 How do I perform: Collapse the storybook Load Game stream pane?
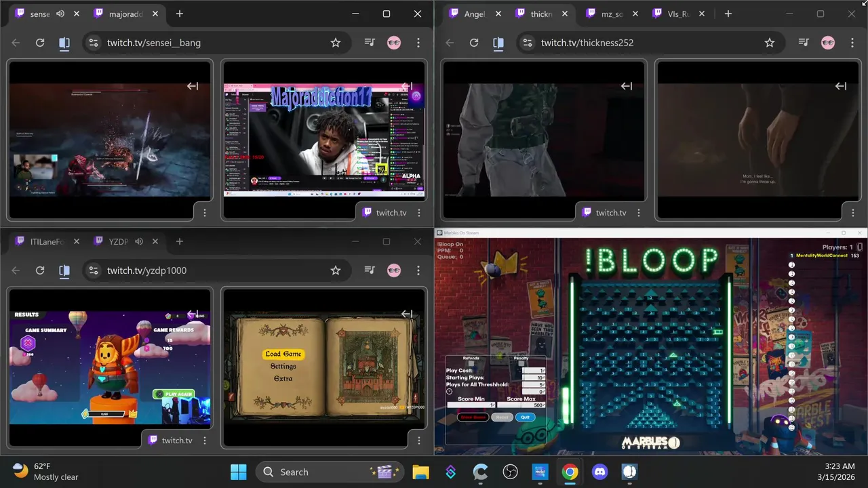[407, 314]
